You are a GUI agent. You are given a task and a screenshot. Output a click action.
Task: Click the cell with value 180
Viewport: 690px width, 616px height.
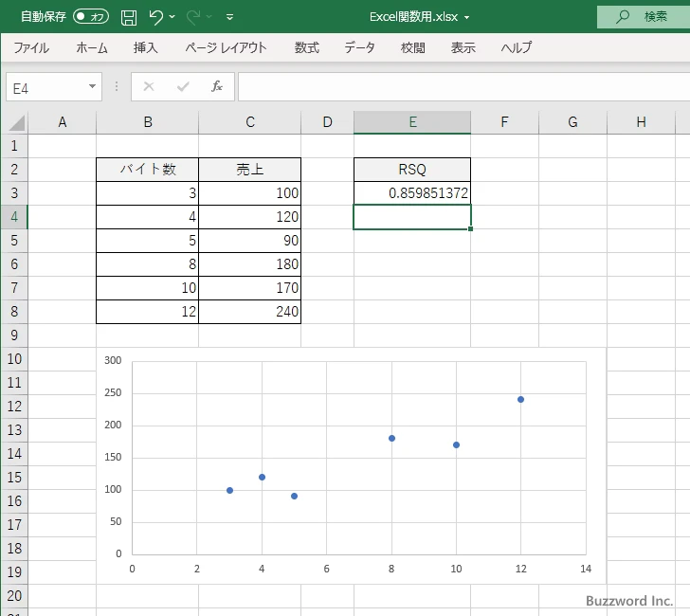[250, 264]
